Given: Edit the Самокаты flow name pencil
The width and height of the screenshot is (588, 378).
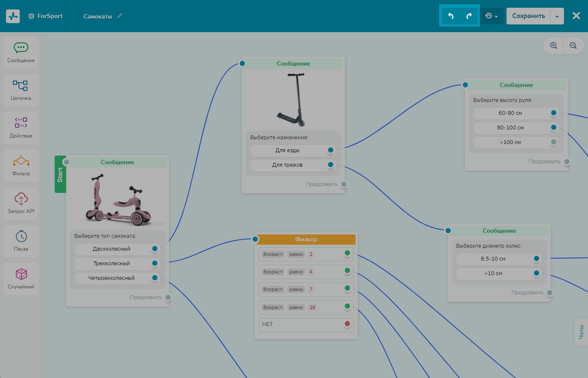Looking at the screenshot, I should point(120,16).
